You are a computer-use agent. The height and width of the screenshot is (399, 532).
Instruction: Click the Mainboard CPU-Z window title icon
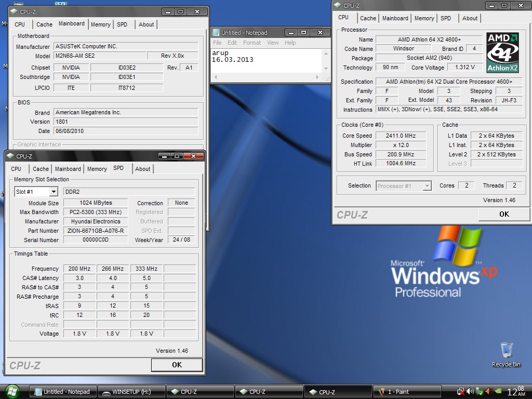[14, 11]
